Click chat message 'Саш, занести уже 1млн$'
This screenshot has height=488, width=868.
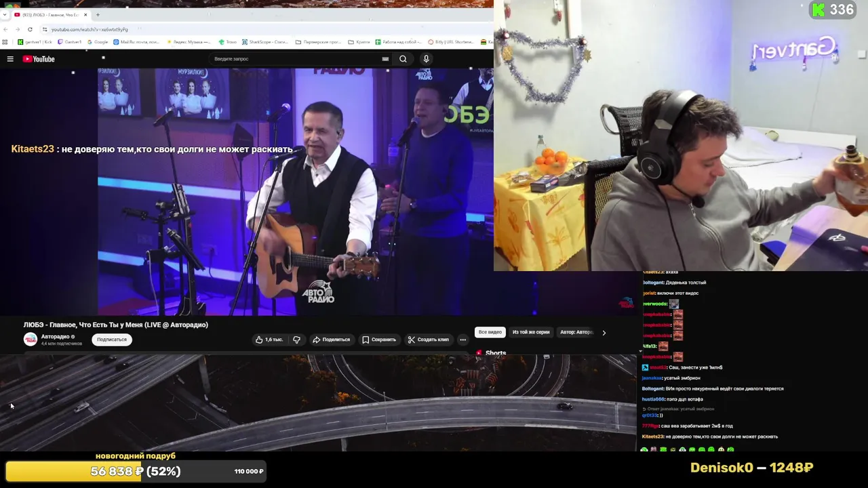[696, 367]
